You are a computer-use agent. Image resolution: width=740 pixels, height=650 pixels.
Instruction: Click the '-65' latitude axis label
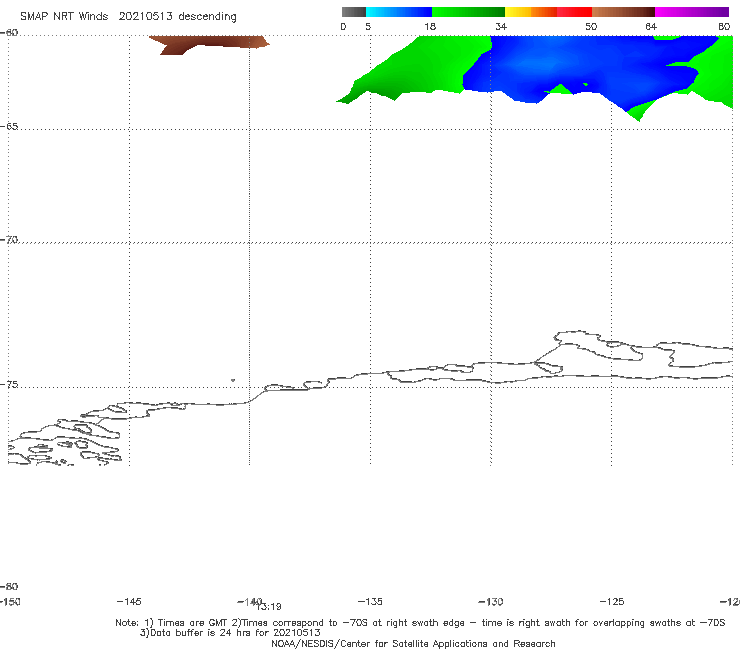point(9,127)
